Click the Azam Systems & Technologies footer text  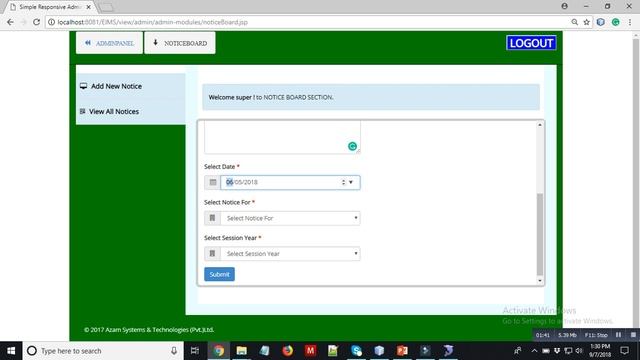(149, 329)
